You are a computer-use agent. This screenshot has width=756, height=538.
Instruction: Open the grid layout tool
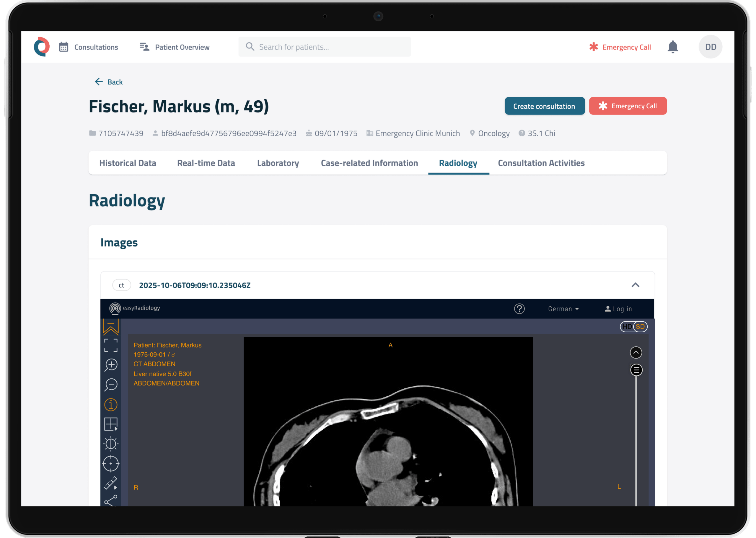click(111, 424)
